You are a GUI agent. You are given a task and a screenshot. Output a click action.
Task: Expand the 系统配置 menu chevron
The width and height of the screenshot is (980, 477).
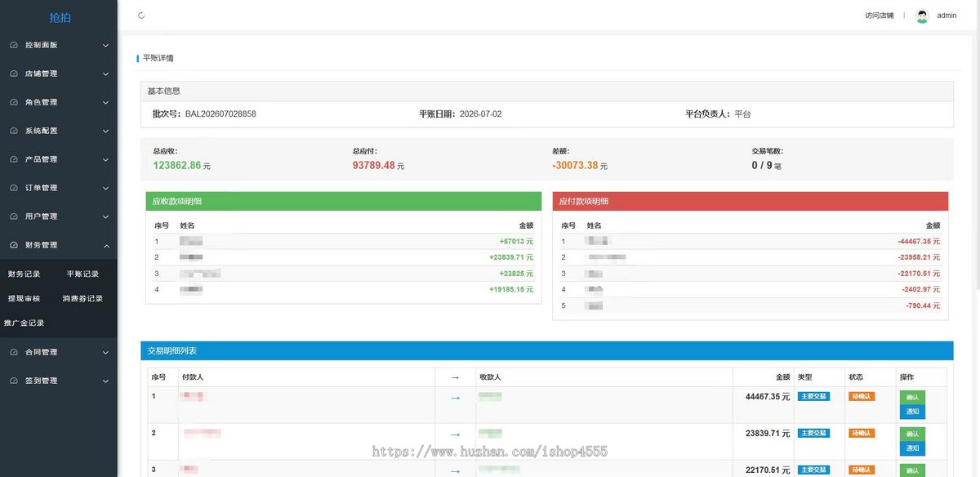pos(105,132)
